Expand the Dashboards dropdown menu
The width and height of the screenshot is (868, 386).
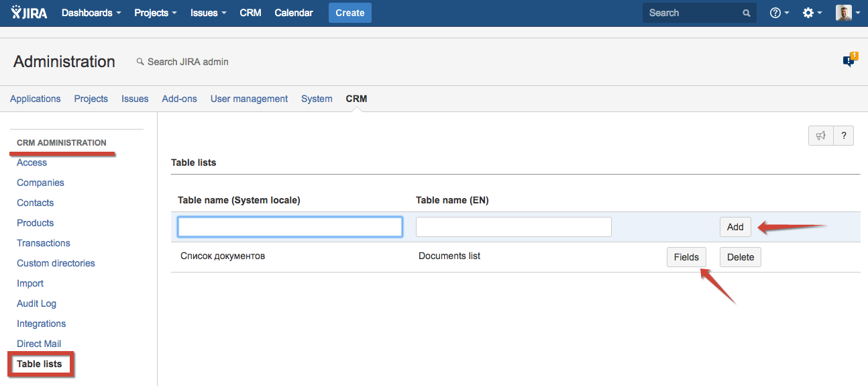coord(91,13)
